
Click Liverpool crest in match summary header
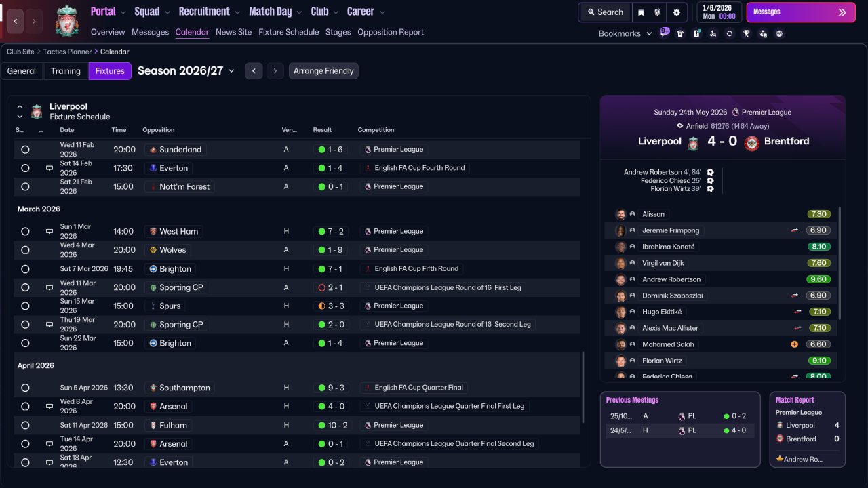693,143
